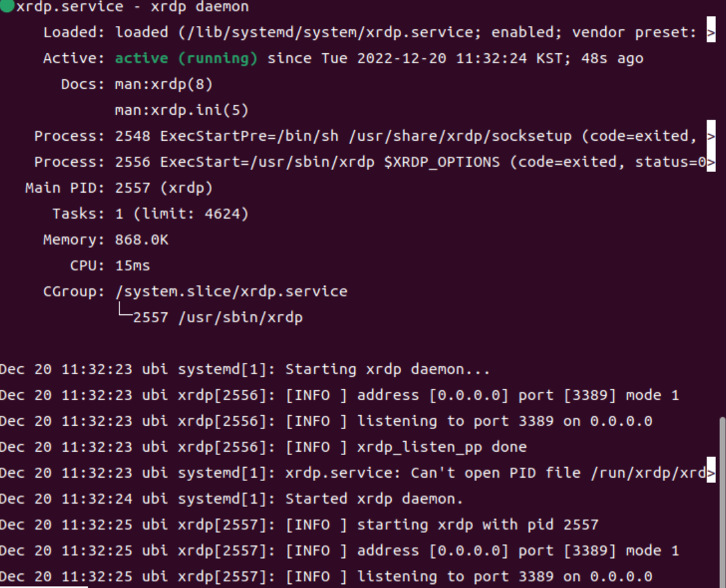Image resolution: width=726 pixels, height=588 pixels.
Task: Click the truncation marker on the ExecStart line
Action: click(711, 162)
